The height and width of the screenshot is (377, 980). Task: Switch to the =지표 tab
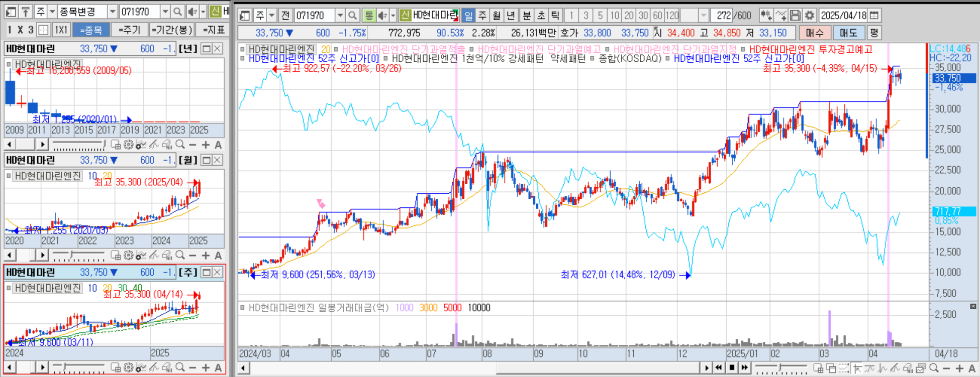click(x=214, y=30)
